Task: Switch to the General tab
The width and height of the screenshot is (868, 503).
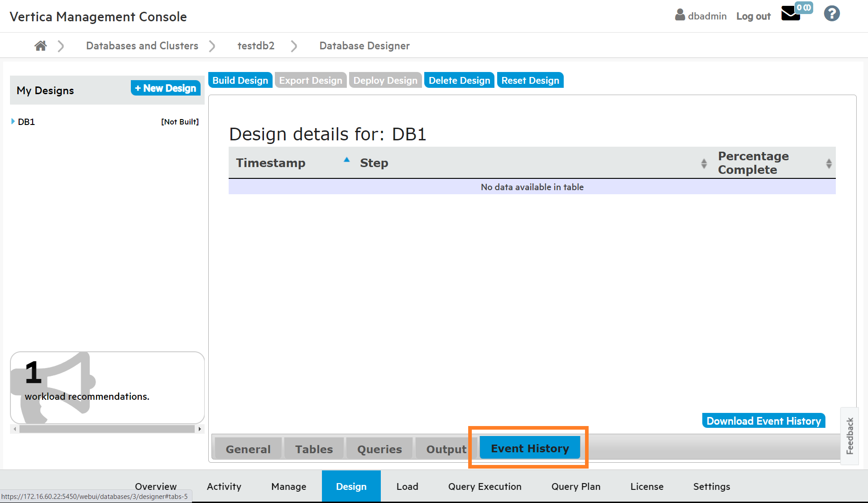Action: point(248,449)
